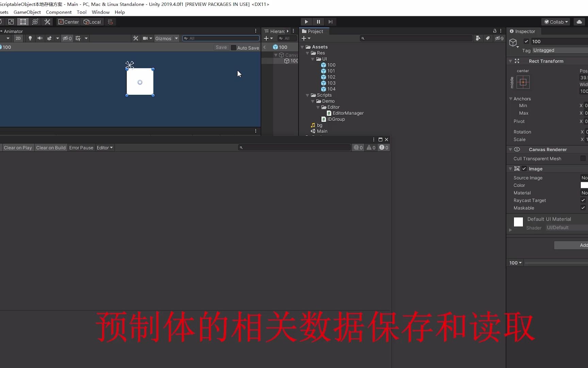Toggle scene lighting in the Scene view toolbar

point(30,38)
